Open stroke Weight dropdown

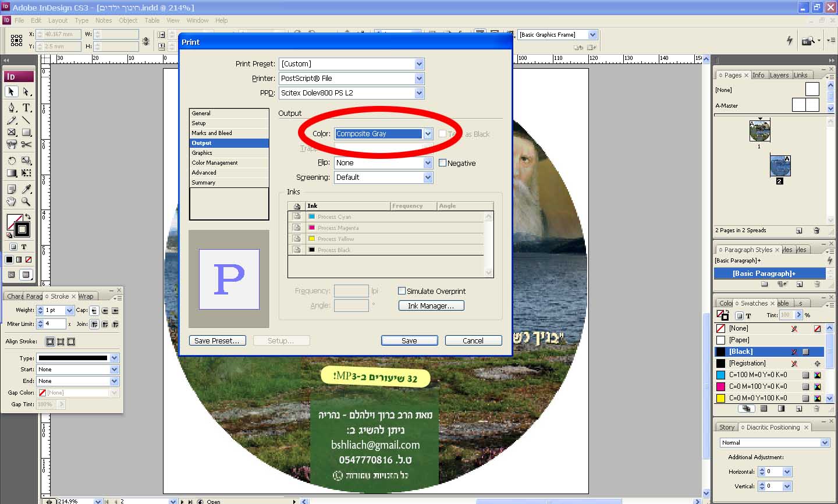[x=70, y=310]
